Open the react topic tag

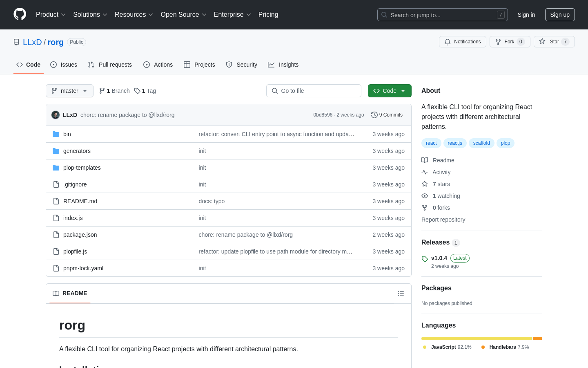(x=431, y=143)
